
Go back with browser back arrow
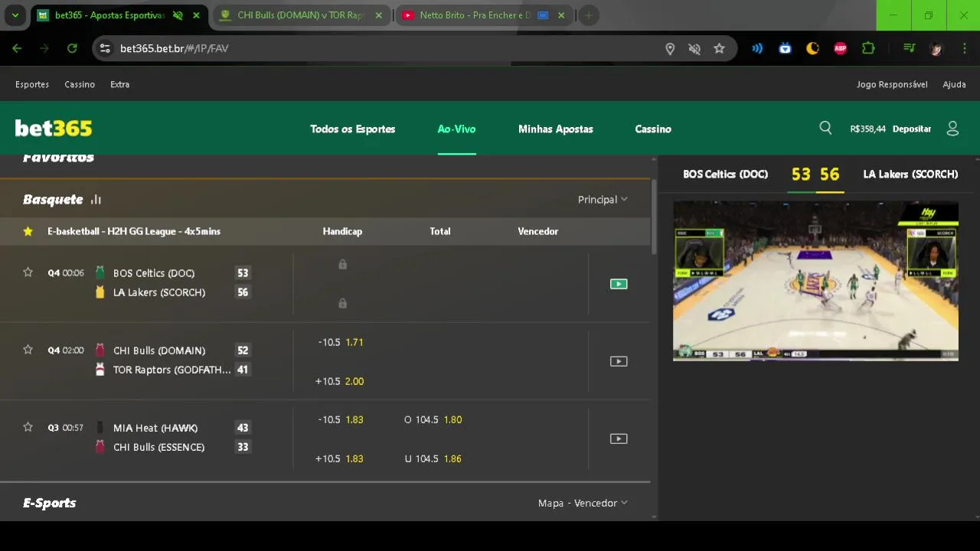pos(17,48)
